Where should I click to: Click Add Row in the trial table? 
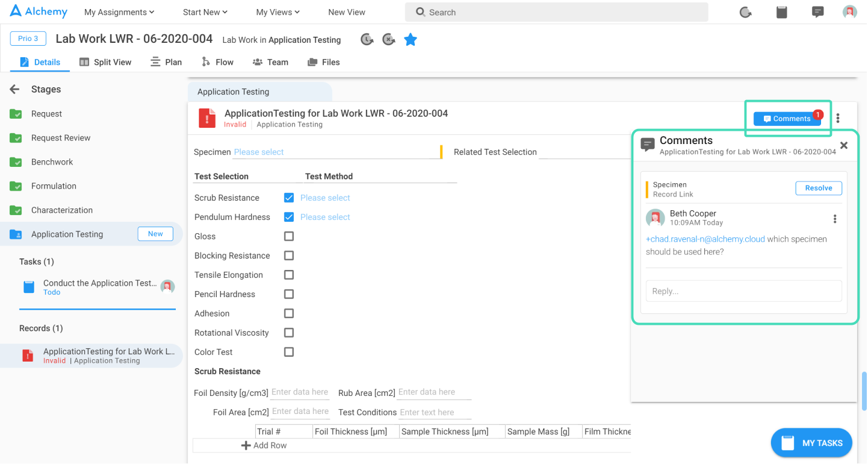[x=264, y=445]
